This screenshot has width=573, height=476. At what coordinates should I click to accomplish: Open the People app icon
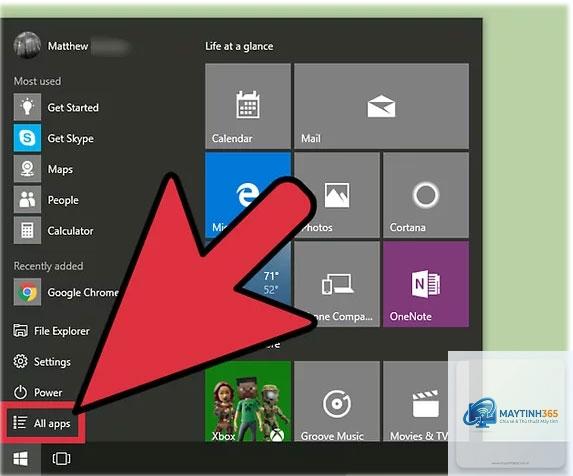point(27,199)
